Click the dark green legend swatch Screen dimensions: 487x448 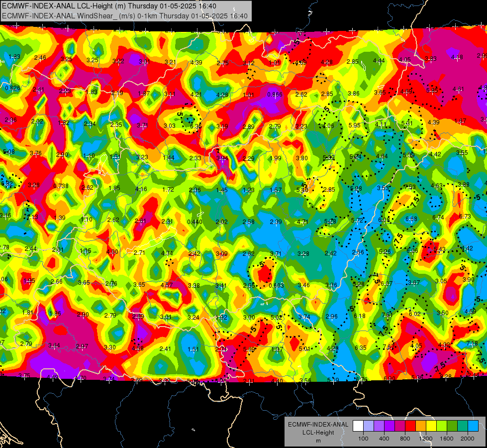452,426
